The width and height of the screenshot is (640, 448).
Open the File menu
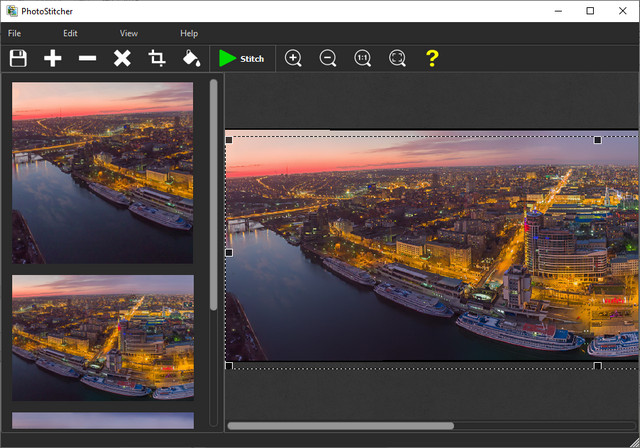tap(15, 33)
